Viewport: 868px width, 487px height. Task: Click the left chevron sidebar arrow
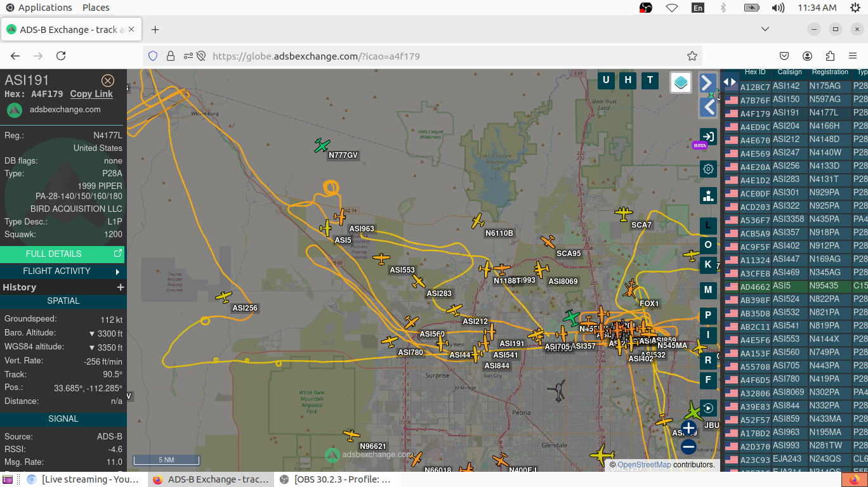(x=708, y=107)
